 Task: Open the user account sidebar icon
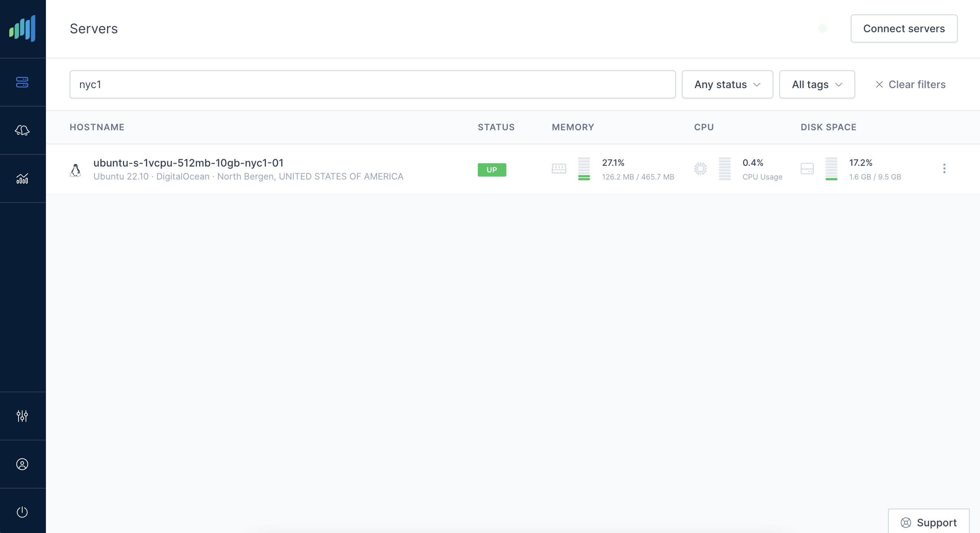click(x=23, y=464)
